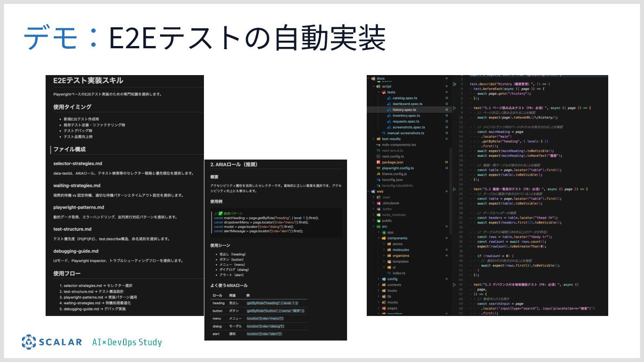Click the TS icon beside next-env.d.ts
Screen dimensions: 644x362
[x=378, y=151]
